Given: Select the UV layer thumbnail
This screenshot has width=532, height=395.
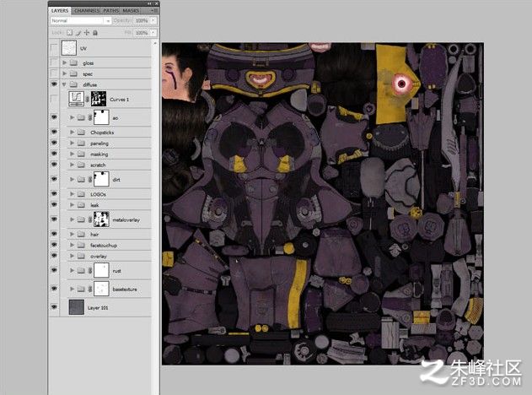Looking at the screenshot, I should [69, 48].
